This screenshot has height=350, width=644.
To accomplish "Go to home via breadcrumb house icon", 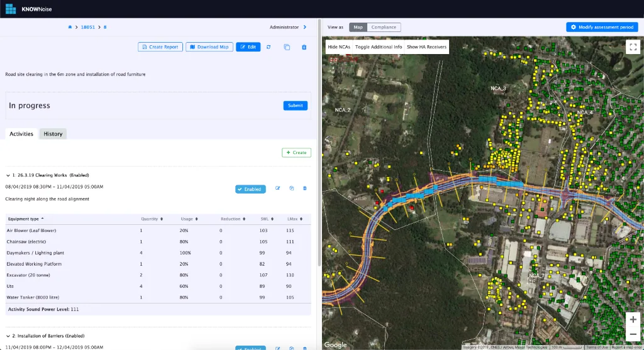I will pos(70,27).
